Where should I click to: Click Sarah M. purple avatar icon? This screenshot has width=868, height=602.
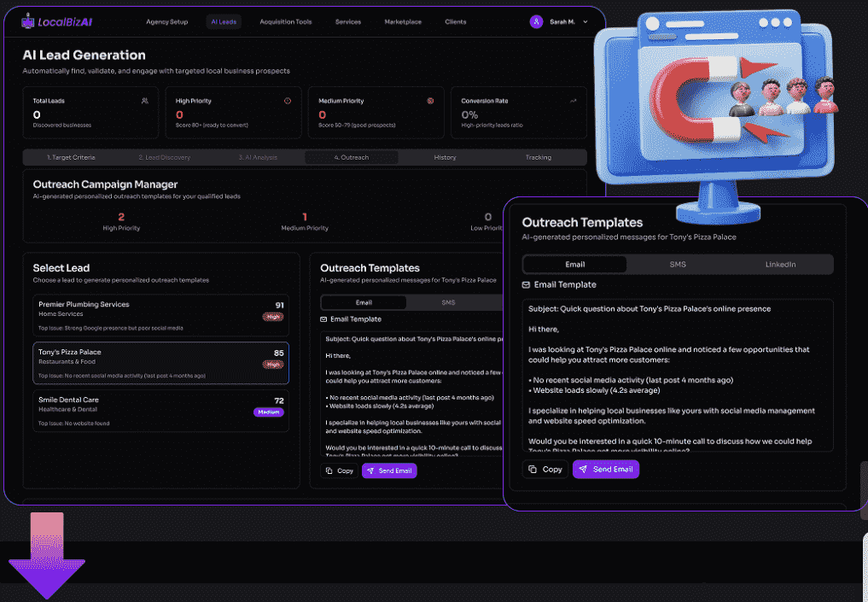point(536,21)
